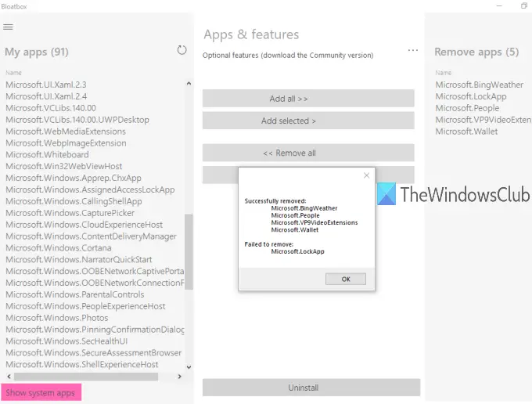Image resolution: width=532 pixels, height=404 pixels.
Task: Open the three-dots options menu
Action: [412, 51]
